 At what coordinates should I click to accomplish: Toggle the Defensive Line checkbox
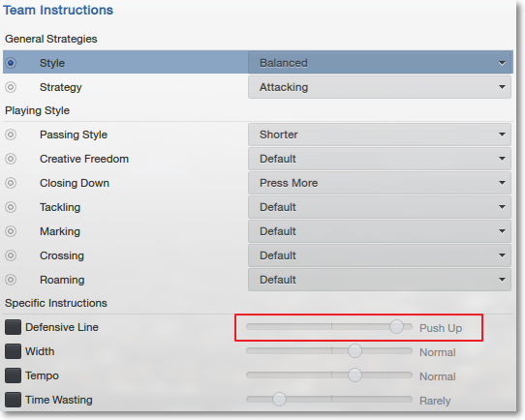tap(13, 327)
